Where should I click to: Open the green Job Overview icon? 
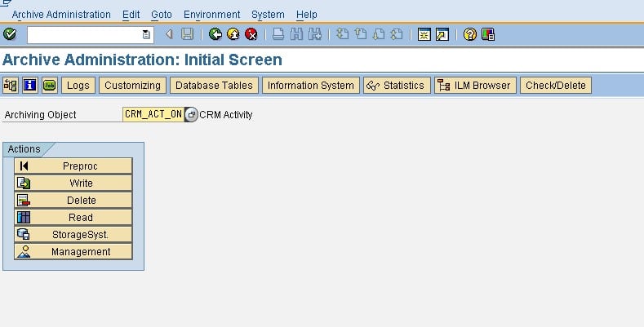pyautogui.click(x=49, y=85)
